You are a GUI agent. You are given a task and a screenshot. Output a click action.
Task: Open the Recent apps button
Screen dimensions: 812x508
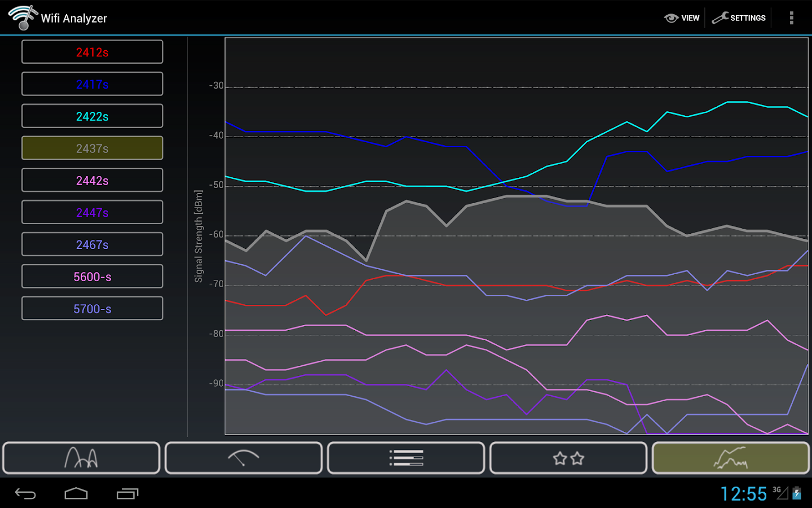(127, 493)
